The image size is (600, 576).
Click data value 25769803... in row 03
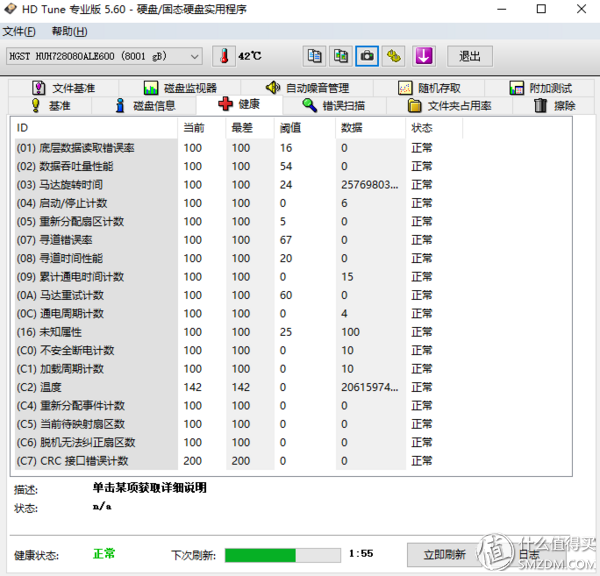click(370, 185)
